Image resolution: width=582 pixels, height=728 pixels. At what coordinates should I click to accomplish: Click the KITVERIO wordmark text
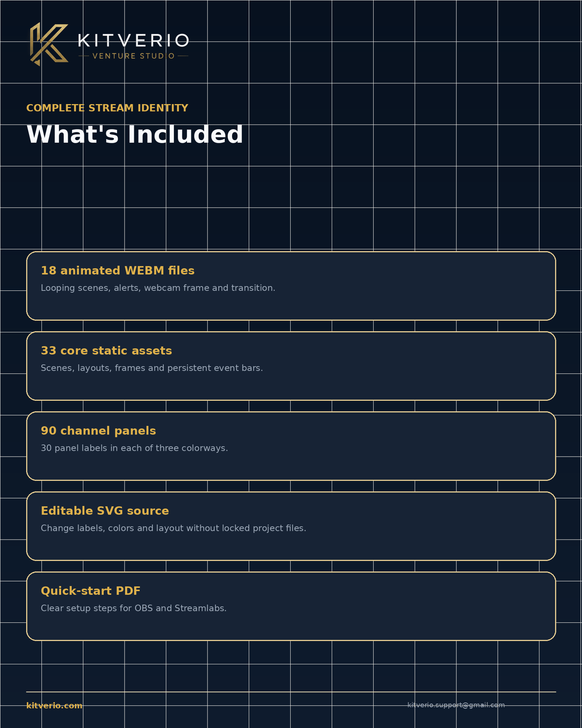(133, 40)
